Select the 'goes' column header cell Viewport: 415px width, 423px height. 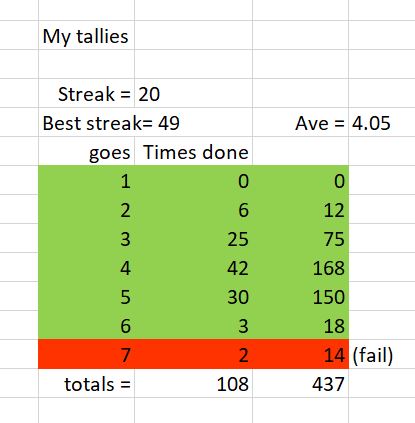click(x=86, y=151)
